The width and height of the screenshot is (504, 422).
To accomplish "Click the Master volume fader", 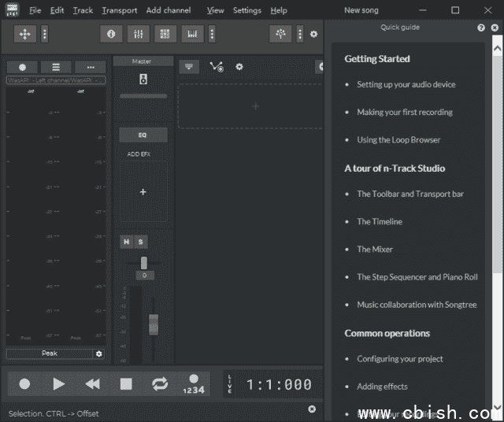I will coord(154,324).
